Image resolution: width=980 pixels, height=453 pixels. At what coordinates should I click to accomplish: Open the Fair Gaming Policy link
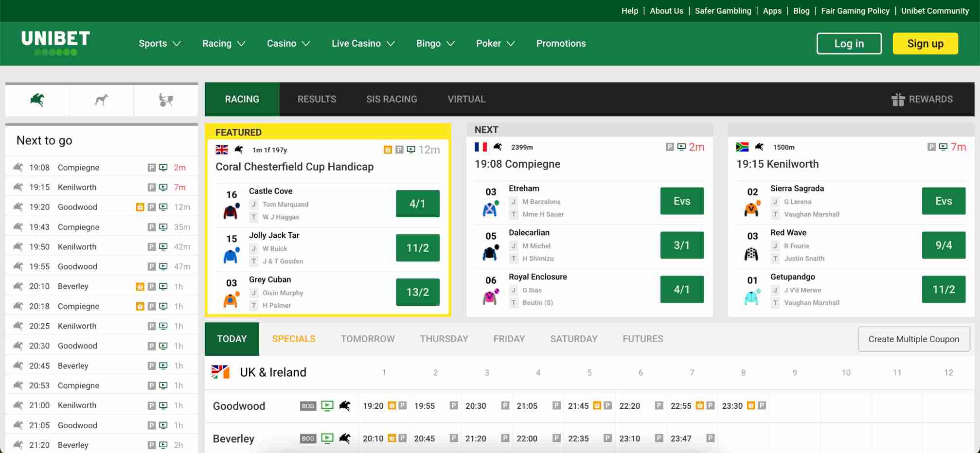tap(855, 11)
